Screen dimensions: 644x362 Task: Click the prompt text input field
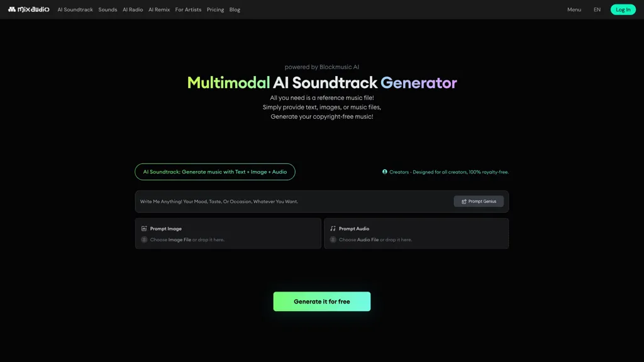click(x=283, y=201)
